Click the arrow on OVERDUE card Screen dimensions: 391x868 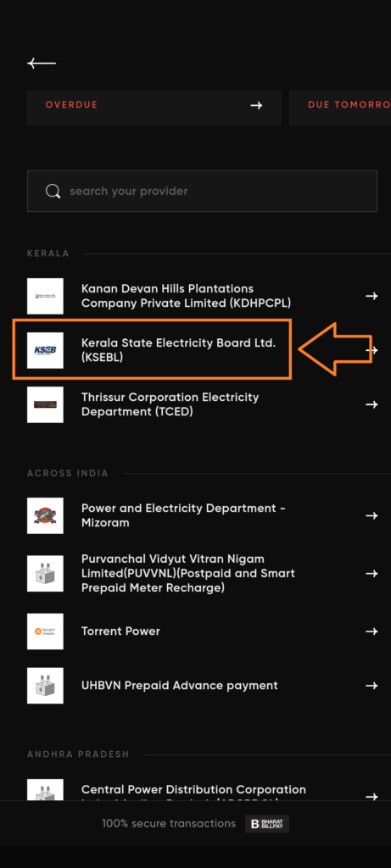point(256,105)
